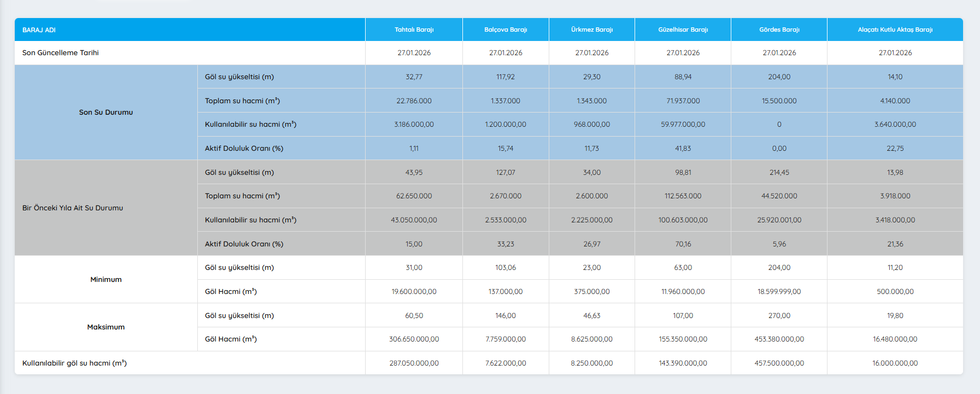Click the Minimum row group label
The height and width of the screenshot is (394, 980).
106,279
